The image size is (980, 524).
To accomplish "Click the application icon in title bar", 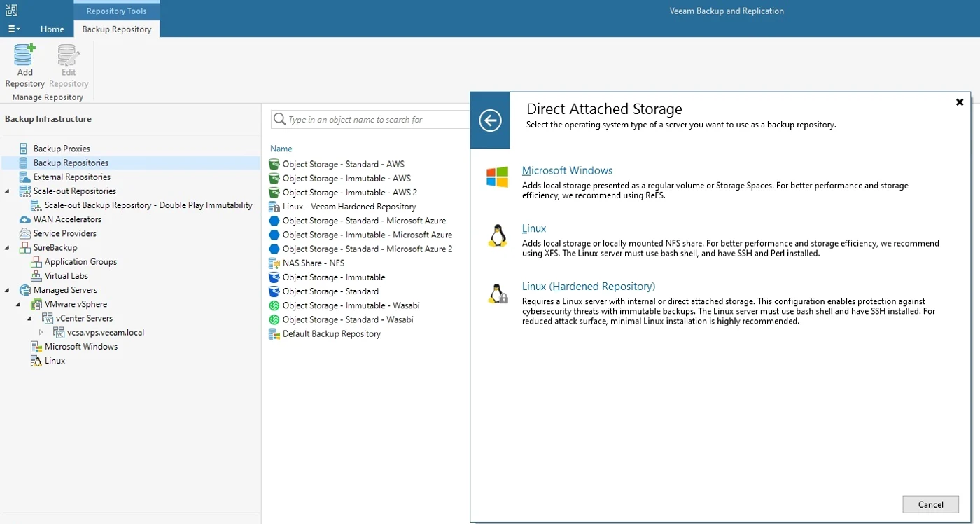I will [11, 10].
